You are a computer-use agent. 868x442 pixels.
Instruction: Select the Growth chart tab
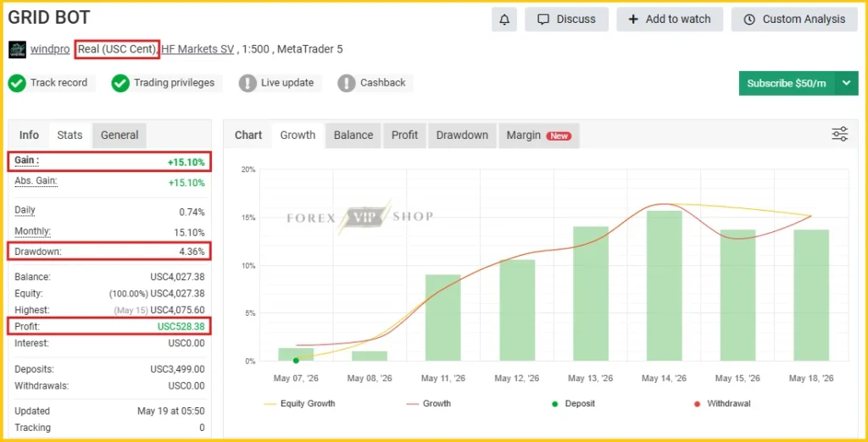pyautogui.click(x=298, y=135)
